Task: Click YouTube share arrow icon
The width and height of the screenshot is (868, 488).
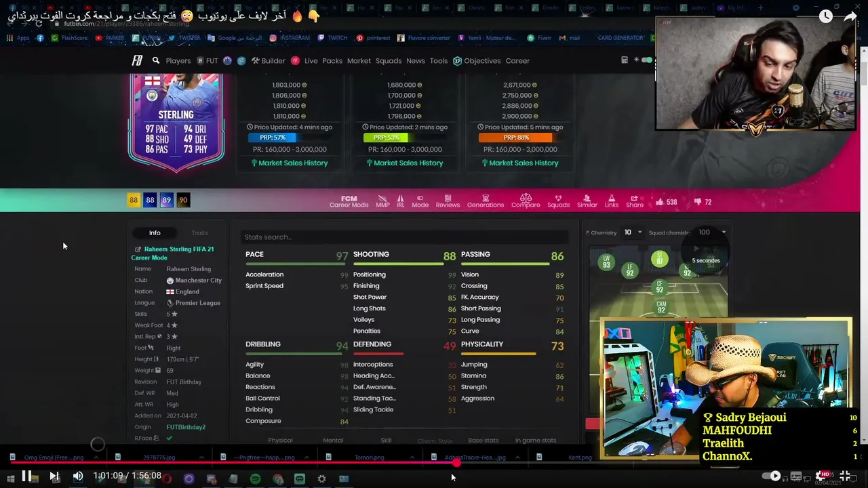Action: tap(850, 16)
